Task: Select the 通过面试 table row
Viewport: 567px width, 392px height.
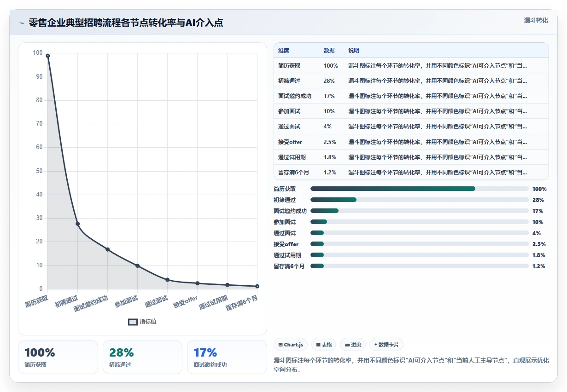Action: tap(411, 127)
